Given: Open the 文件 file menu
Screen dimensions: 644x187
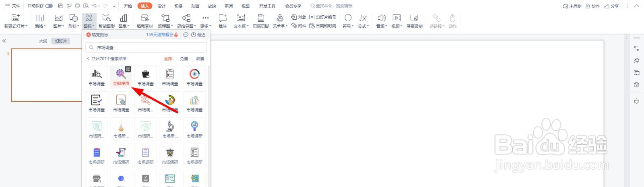Looking at the screenshot, I should tap(13, 6).
